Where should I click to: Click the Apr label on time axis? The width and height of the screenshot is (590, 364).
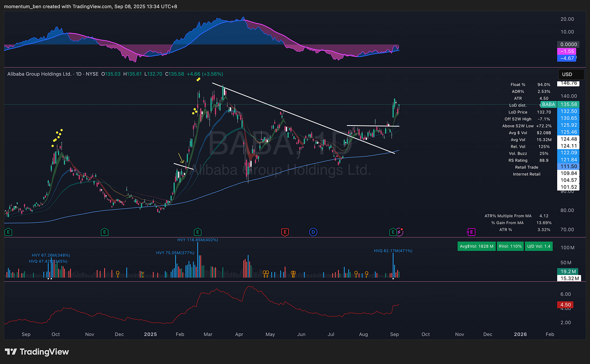239,334
